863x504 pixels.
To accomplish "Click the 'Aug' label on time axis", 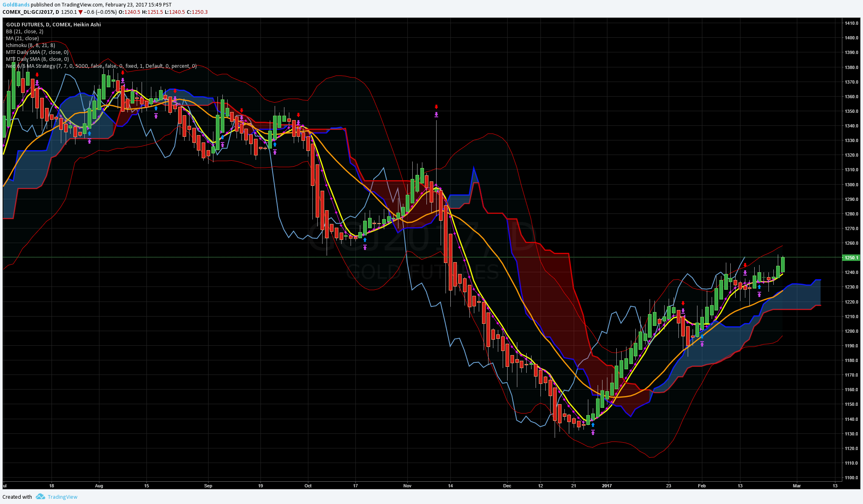I will 99,486.
